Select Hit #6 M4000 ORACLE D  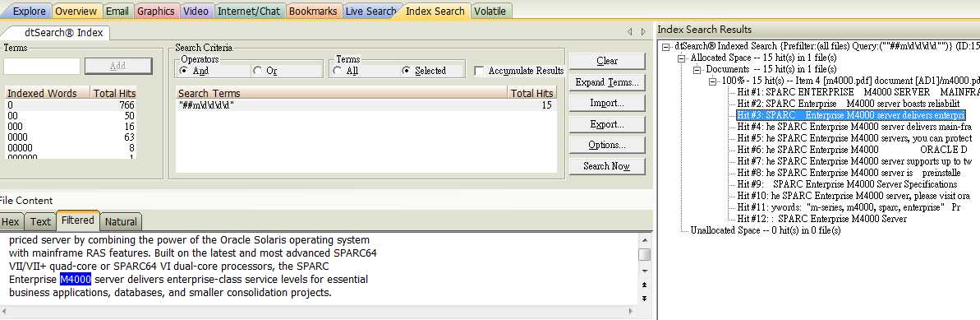click(852, 150)
